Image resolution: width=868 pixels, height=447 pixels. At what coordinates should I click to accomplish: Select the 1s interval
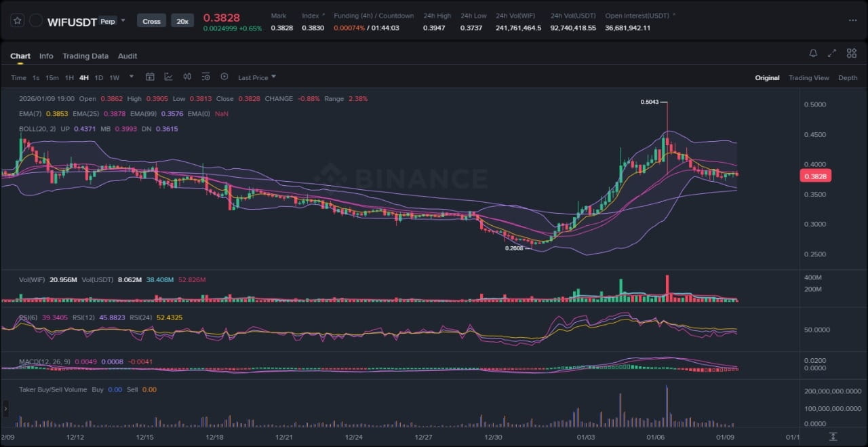36,77
